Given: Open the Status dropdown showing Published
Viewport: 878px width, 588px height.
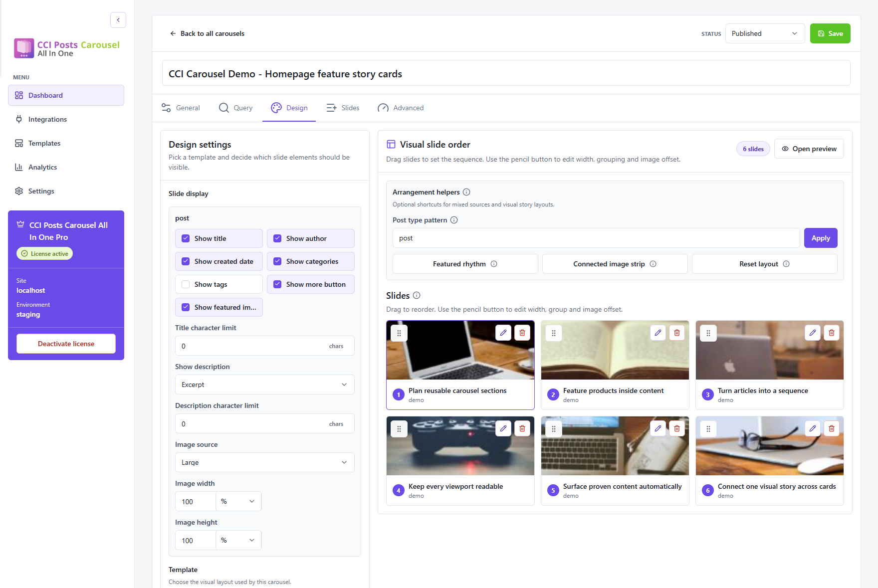Looking at the screenshot, I should [x=765, y=33].
